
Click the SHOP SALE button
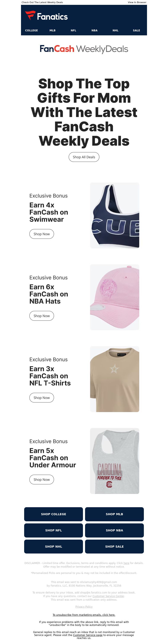click(x=114, y=547)
